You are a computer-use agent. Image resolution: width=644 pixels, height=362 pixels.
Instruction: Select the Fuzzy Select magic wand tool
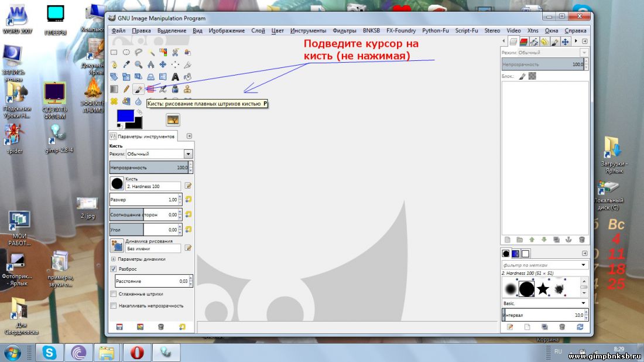coord(150,52)
